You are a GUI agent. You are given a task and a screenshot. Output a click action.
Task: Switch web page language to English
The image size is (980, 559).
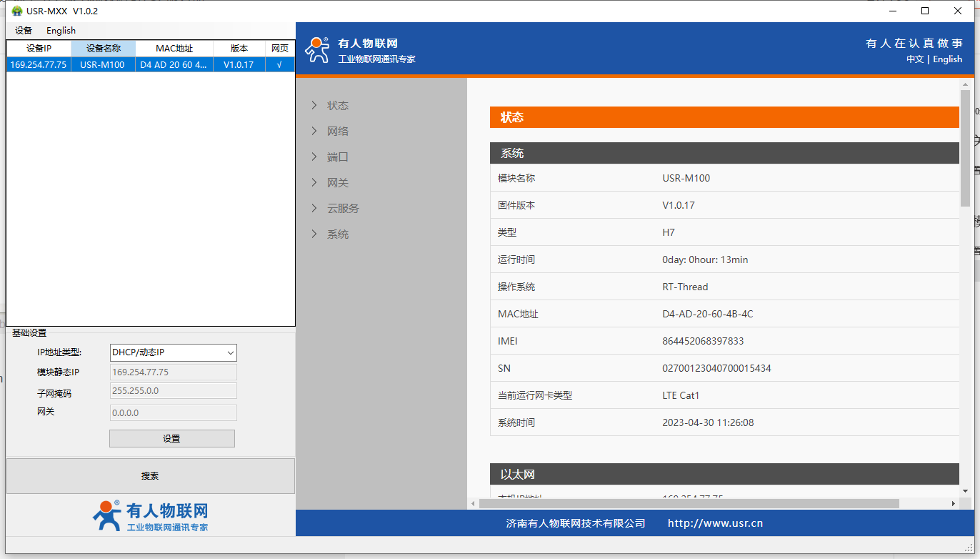(x=948, y=59)
